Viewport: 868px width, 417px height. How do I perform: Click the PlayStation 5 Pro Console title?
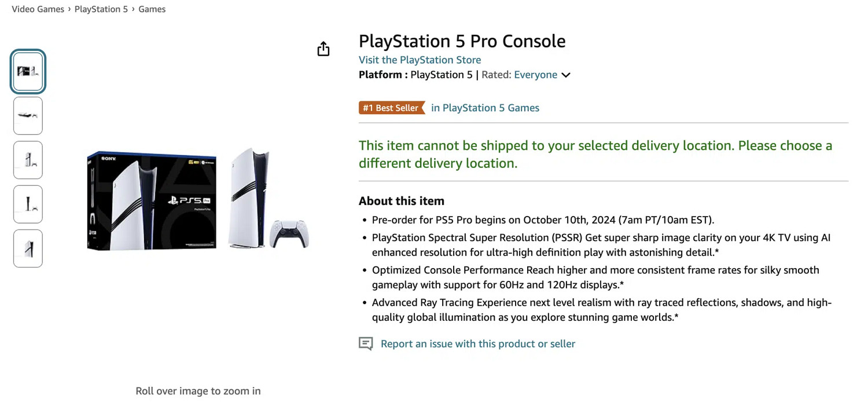462,41
